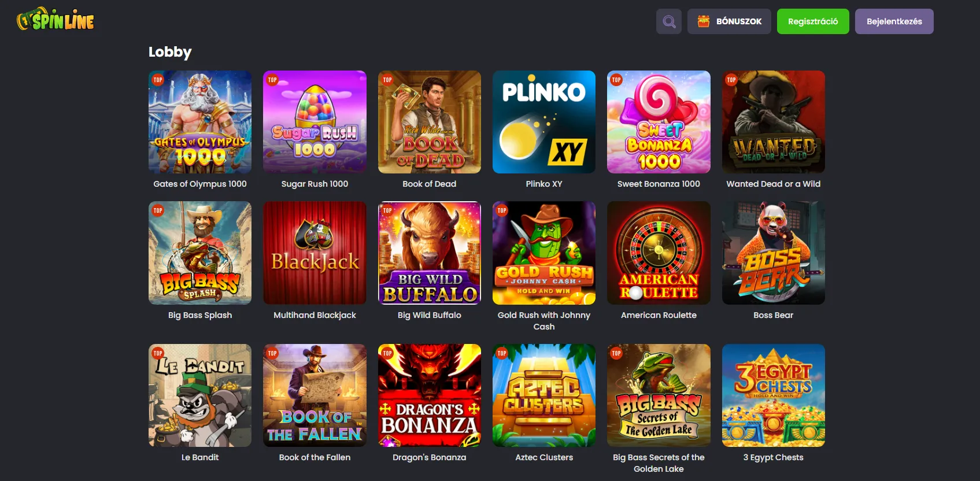Open Sweet Bonanza 1000 thumbnail
Image resolution: width=980 pixels, height=481 pixels.
659,122
